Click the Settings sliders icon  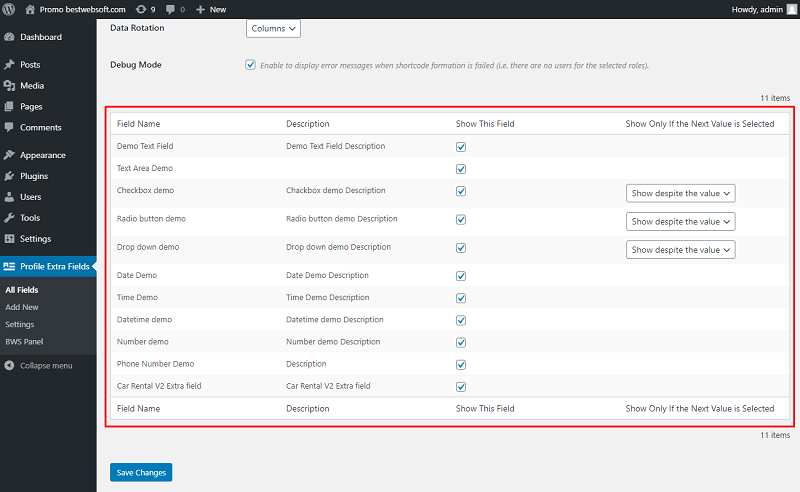[9, 238]
